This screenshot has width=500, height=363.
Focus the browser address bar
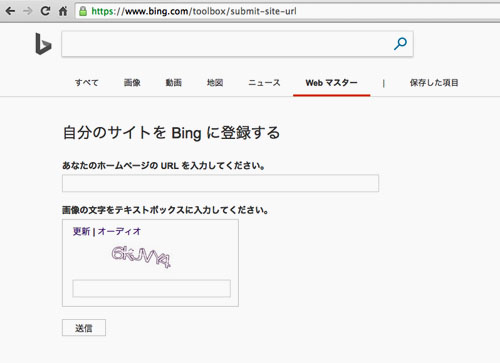[287, 11]
